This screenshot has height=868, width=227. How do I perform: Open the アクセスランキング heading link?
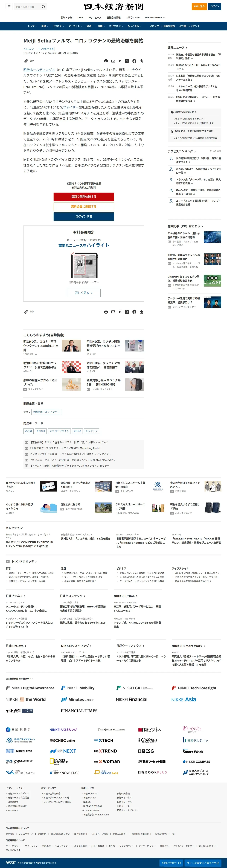click(182, 151)
